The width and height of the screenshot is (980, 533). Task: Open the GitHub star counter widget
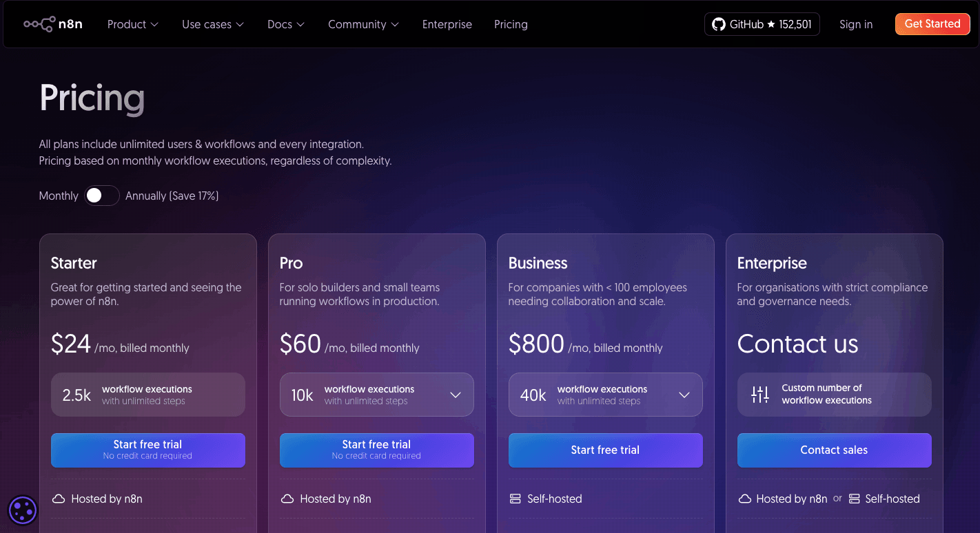[x=762, y=23]
